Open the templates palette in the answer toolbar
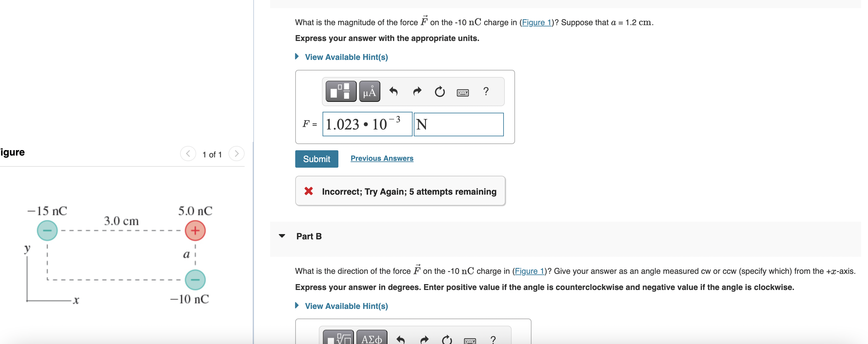The width and height of the screenshot is (868, 344). click(x=341, y=91)
